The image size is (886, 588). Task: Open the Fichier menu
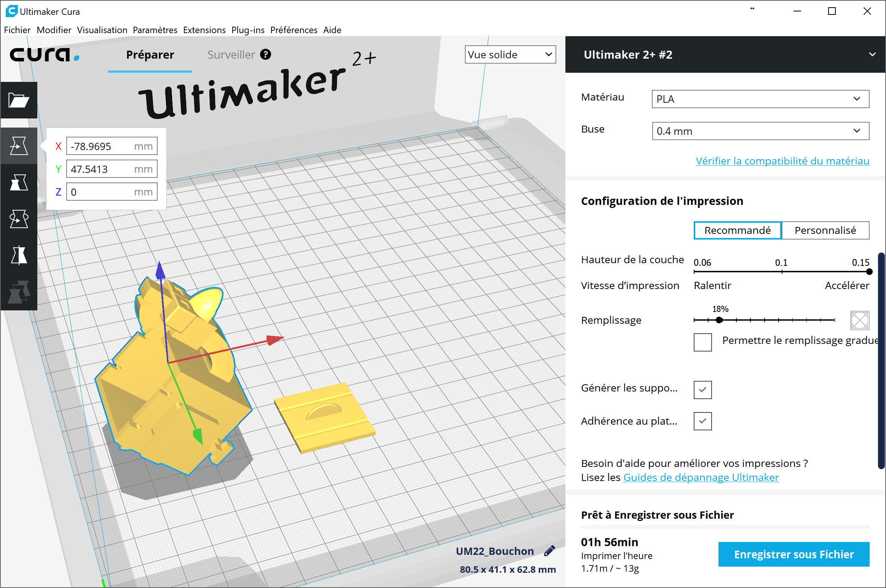click(x=17, y=30)
